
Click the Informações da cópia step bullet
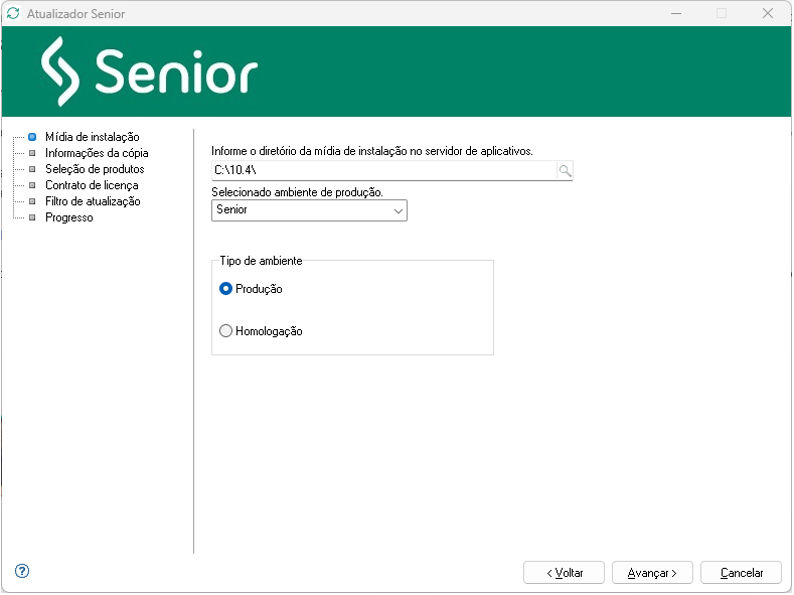point(32,153)
